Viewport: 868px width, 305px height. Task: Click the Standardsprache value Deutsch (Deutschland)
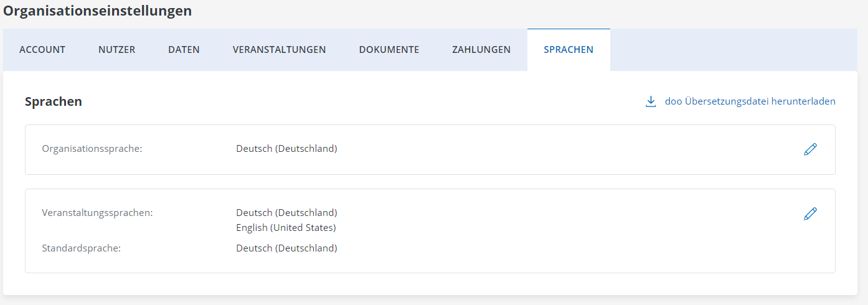click(x=286, y=248)
